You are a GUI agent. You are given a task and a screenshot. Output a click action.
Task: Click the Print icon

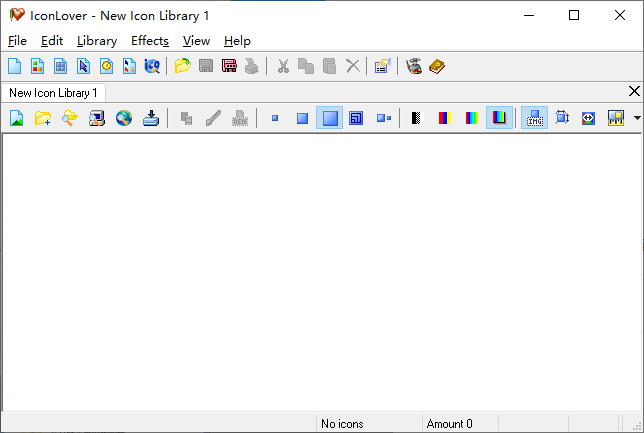pyautogui.click(x=252, y=66)
